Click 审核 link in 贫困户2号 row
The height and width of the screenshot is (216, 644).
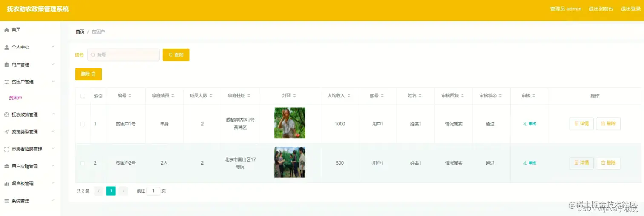[x=530, y=163]
